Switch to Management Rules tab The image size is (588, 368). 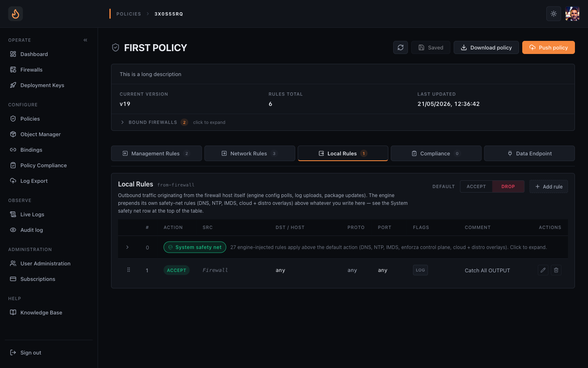[x=156, y=153]
